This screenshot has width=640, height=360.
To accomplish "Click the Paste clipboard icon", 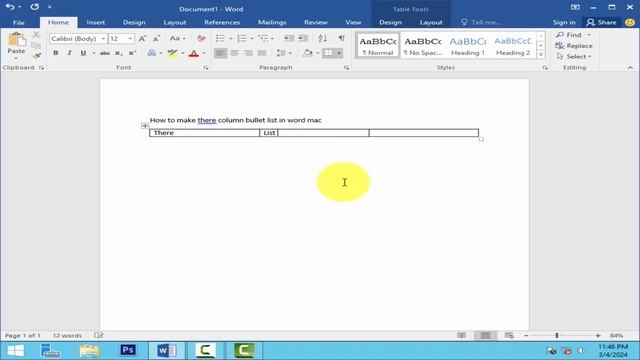I will click(x=16, y=40).
